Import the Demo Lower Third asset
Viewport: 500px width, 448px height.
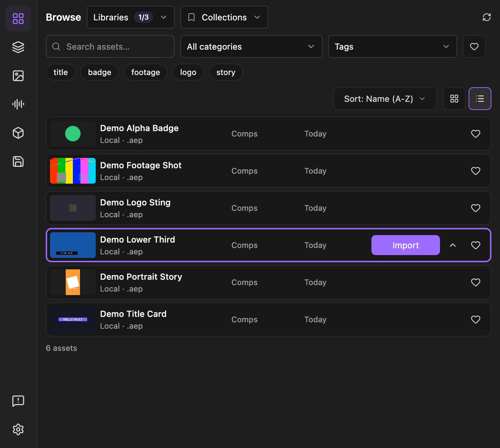coord(406,245)
